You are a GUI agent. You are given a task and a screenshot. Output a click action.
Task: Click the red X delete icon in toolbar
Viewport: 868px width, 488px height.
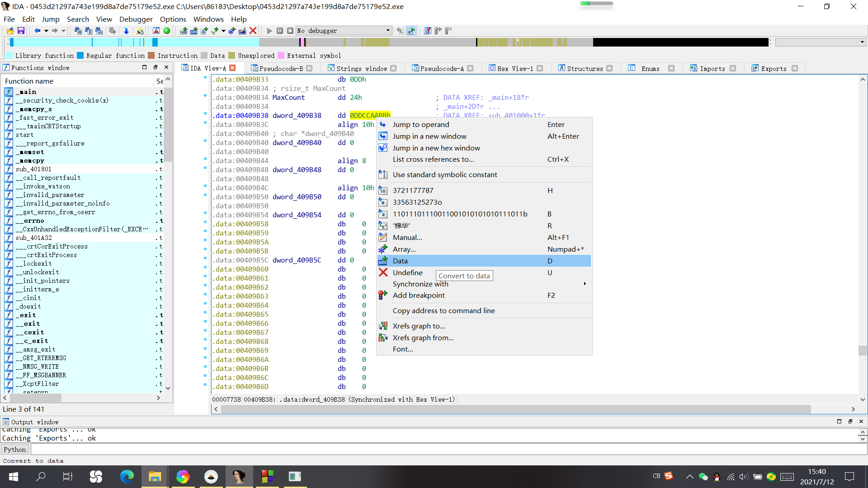253,31
